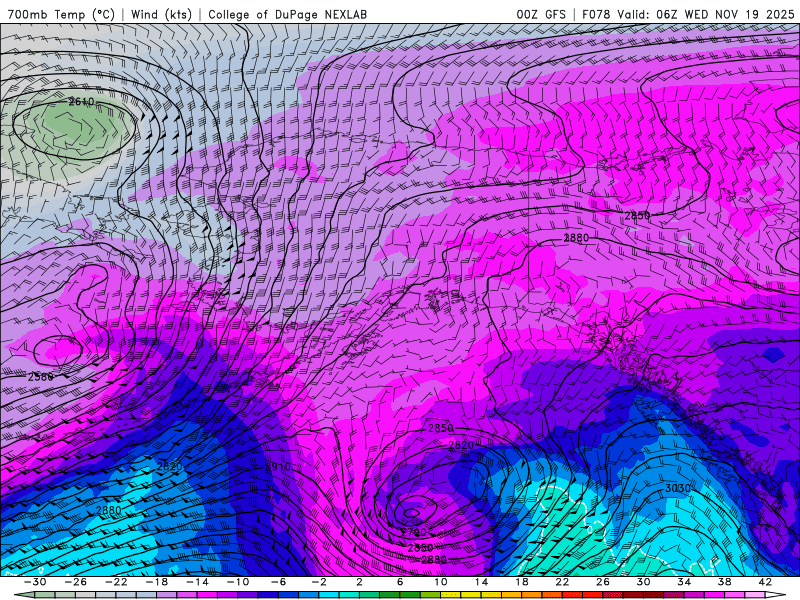Click the "700mb Temp (°C)" title text
The image size is (800, 600).
coord(61,14)
